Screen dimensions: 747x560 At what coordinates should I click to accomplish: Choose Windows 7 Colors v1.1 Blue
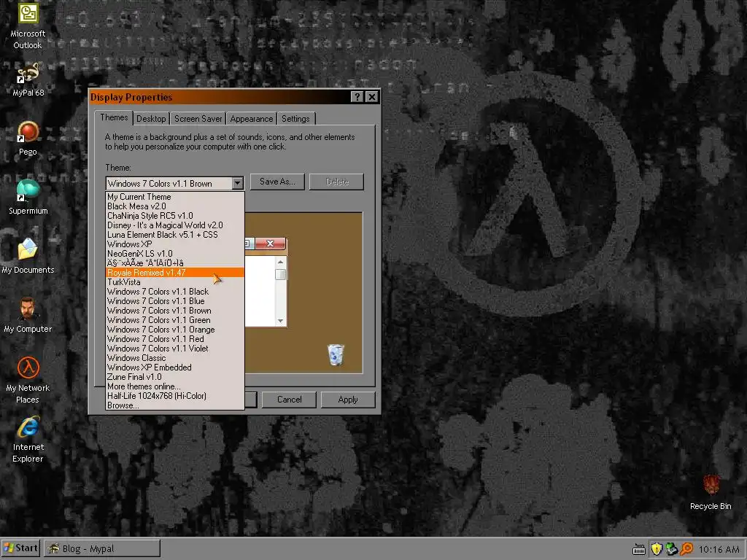tap(175, 301)
